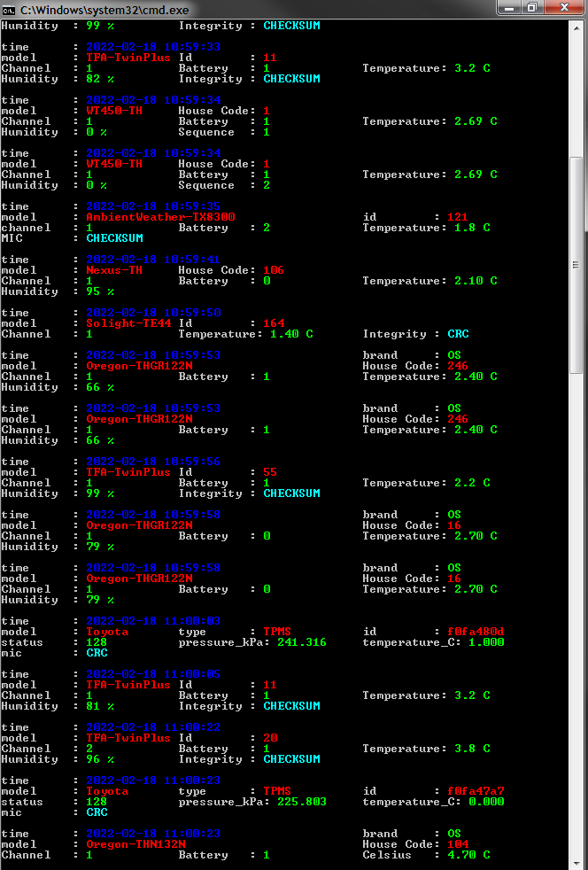588x870 pixels.
Task: Click the Sequence value 2
Action: coord(267,185)
